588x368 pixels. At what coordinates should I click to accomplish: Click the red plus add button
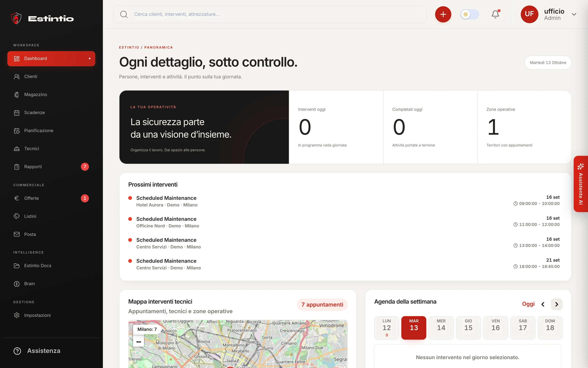coord(443,14)
